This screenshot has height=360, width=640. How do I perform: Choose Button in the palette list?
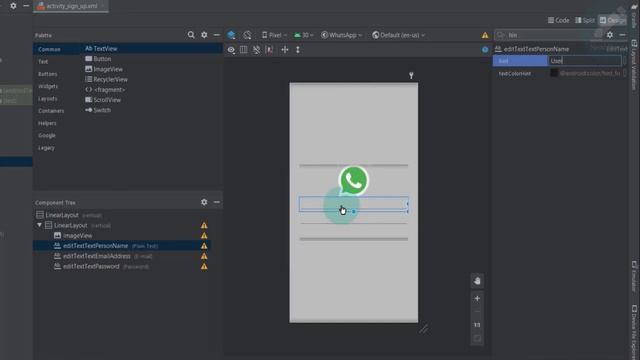pos(98,59)
